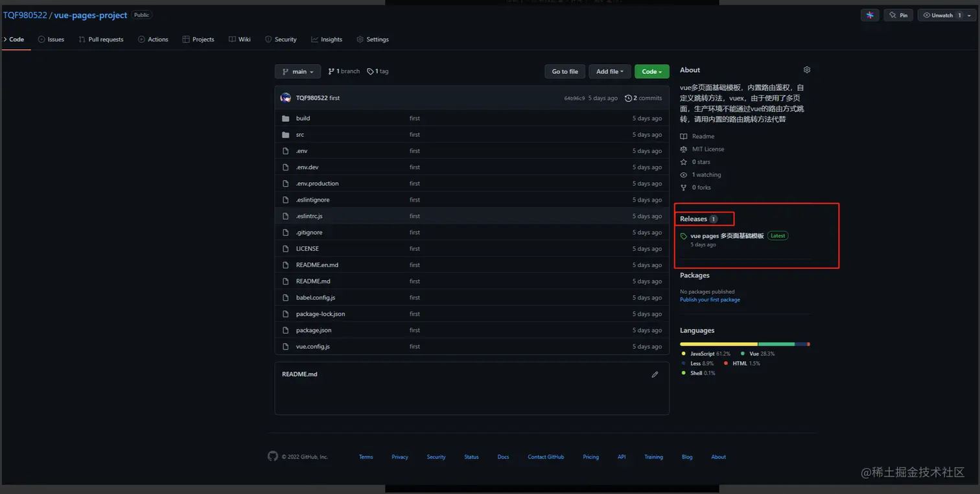Click the Releases heading in the sidebar
980x494 pixels.
point(694,219)
